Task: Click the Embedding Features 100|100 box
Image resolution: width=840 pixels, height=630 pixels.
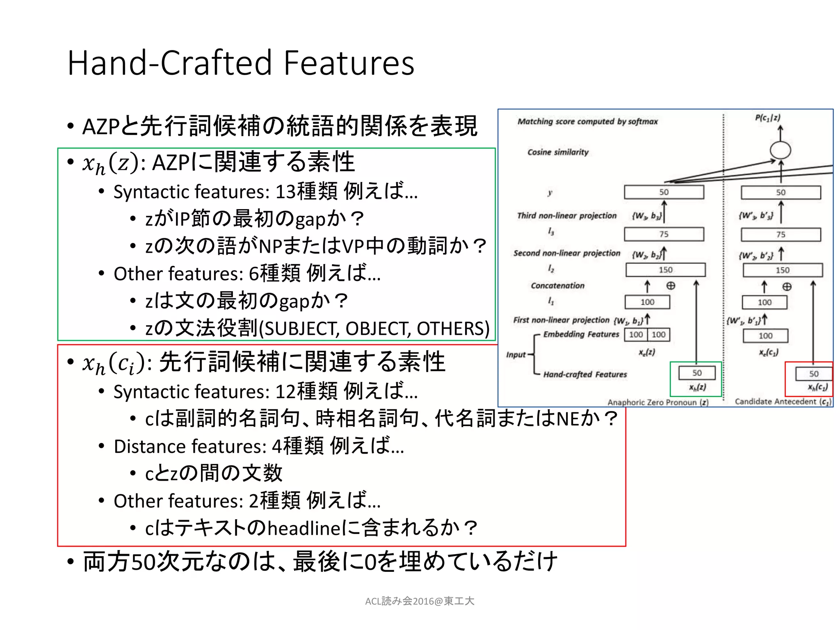Action: click(x=647, y=334)
